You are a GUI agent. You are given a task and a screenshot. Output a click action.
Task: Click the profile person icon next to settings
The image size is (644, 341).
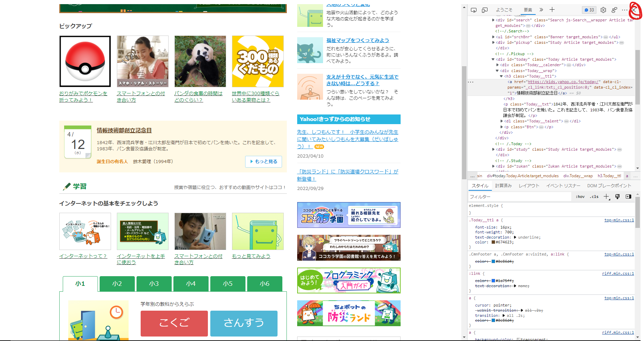pyautogui.click(x=614, y=10)
